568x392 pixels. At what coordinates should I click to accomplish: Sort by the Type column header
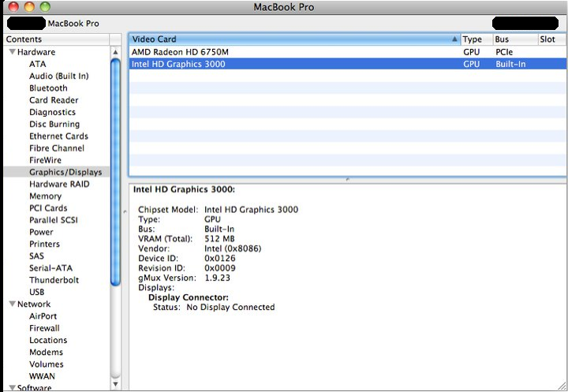tap(476, 39)
